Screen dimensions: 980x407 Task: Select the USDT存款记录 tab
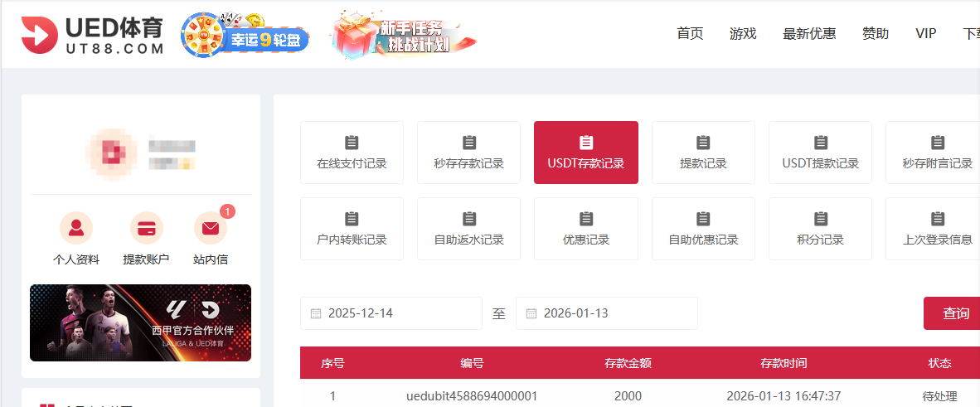[x=585, y=153]
